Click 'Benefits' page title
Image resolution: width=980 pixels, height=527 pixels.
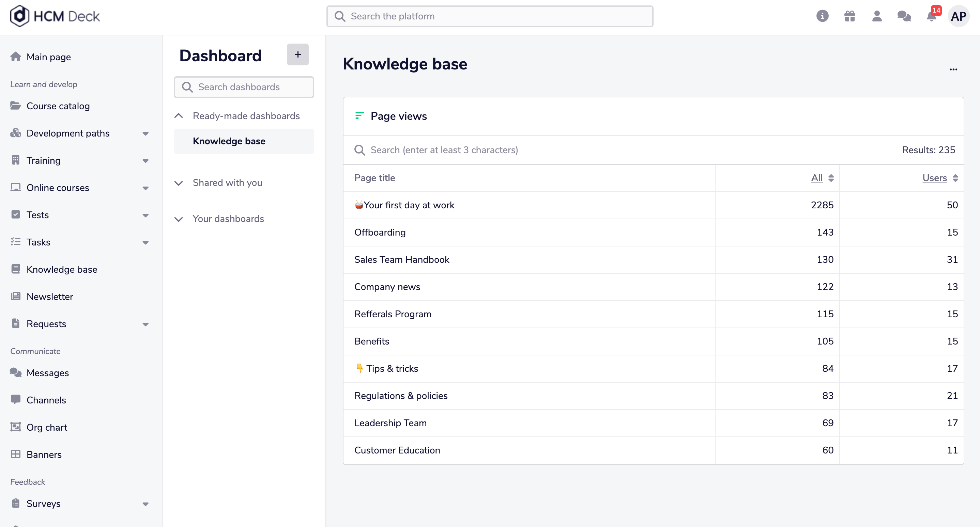point(371,341)
